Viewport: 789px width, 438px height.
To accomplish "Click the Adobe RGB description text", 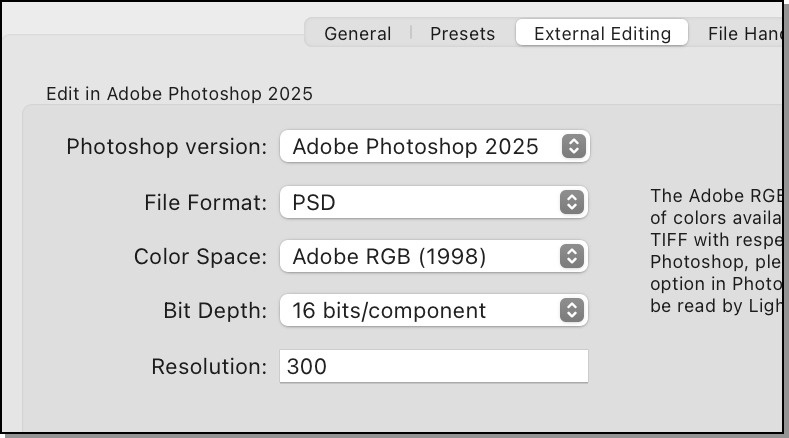I will (714, 250).
